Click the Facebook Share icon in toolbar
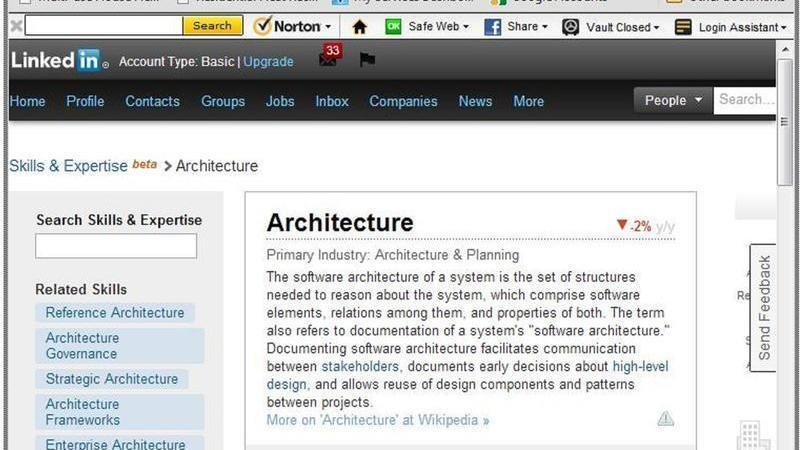This screenshot has height=450, width=800. tap(492, 27)
